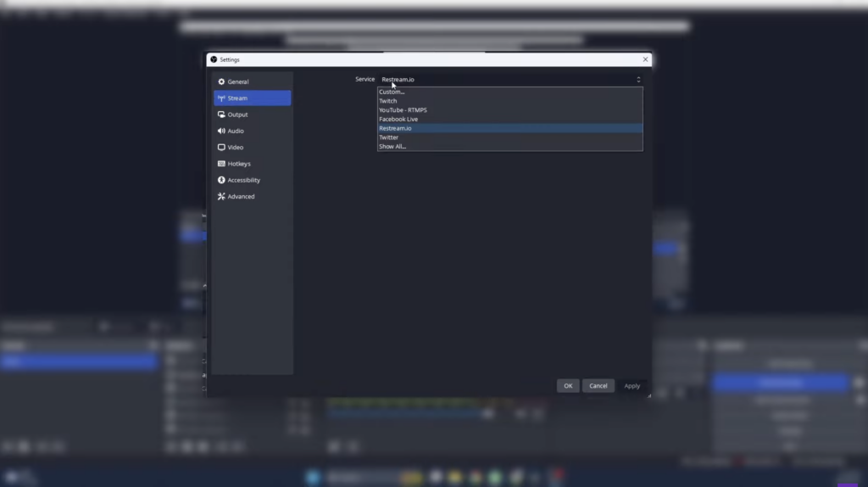Click the display icon for Video settings
The image size is (868, 487).
(221, 148)
